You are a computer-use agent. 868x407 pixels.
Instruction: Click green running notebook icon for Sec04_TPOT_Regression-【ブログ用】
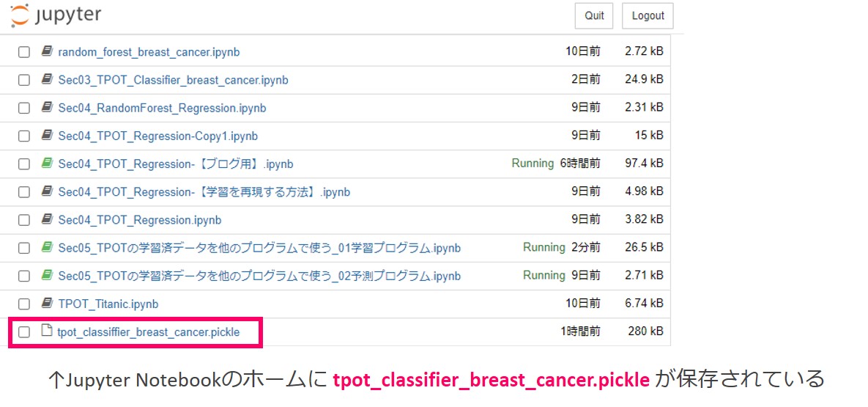47,164
